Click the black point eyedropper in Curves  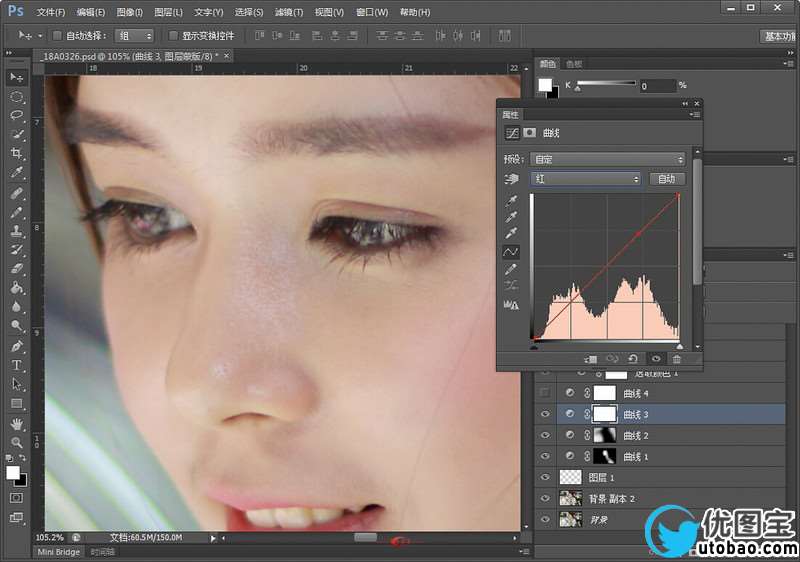pyautogui.click(x=511, y=201)
